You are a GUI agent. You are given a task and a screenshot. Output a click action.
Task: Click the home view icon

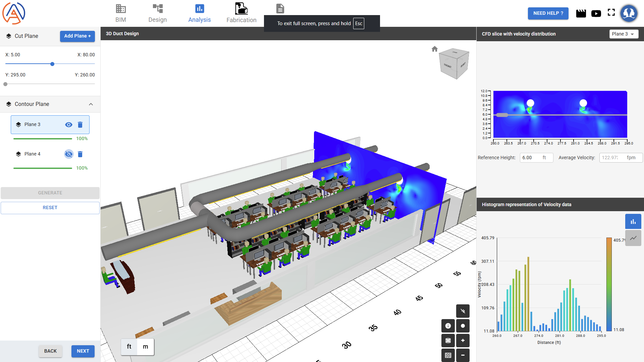[x=435, y=49]
